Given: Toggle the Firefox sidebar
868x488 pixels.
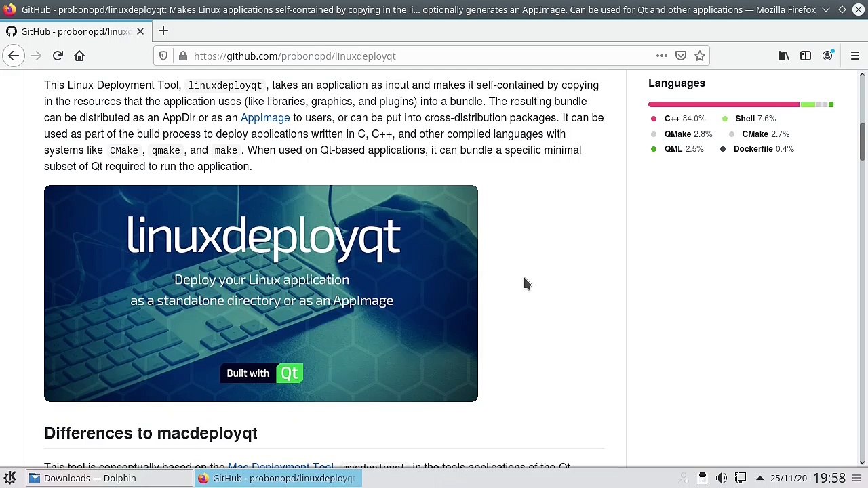Looking at the screenshot, I should [806, 56].
